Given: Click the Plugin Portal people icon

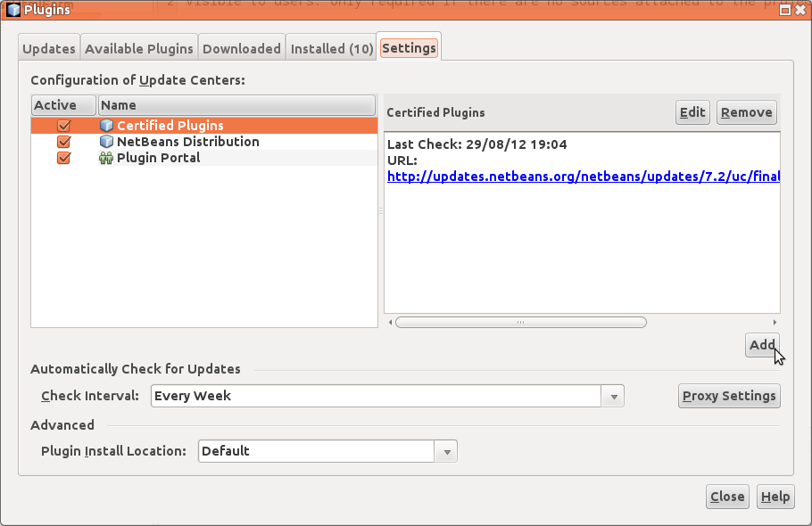Looking at the screenshot, I should 106,158.
